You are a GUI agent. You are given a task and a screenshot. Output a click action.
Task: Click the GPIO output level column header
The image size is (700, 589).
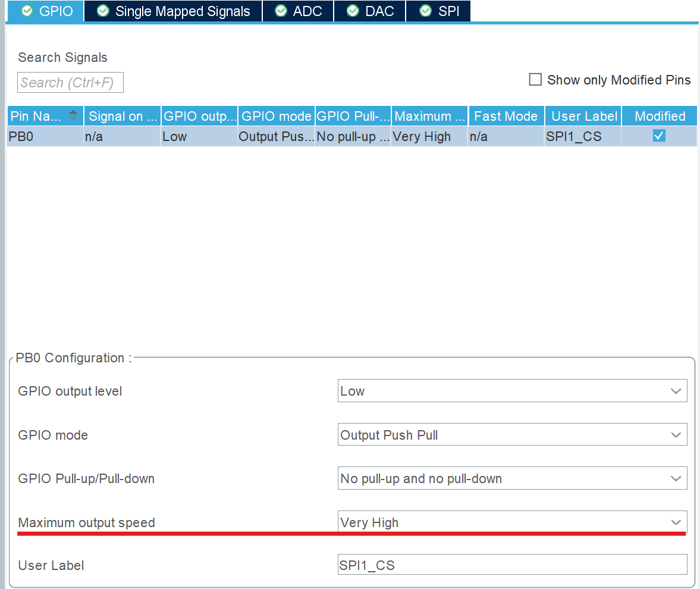pos(200,116)
